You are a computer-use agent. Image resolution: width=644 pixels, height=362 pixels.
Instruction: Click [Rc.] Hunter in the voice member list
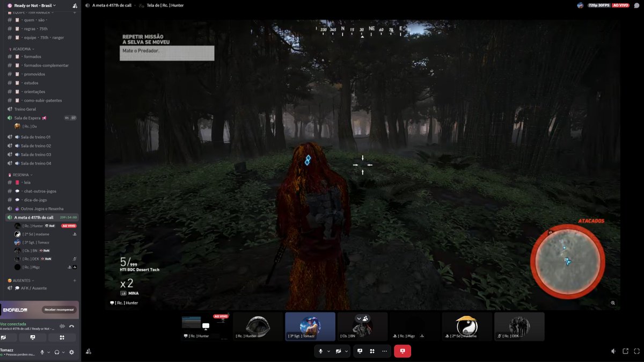(x=46, y=226)
